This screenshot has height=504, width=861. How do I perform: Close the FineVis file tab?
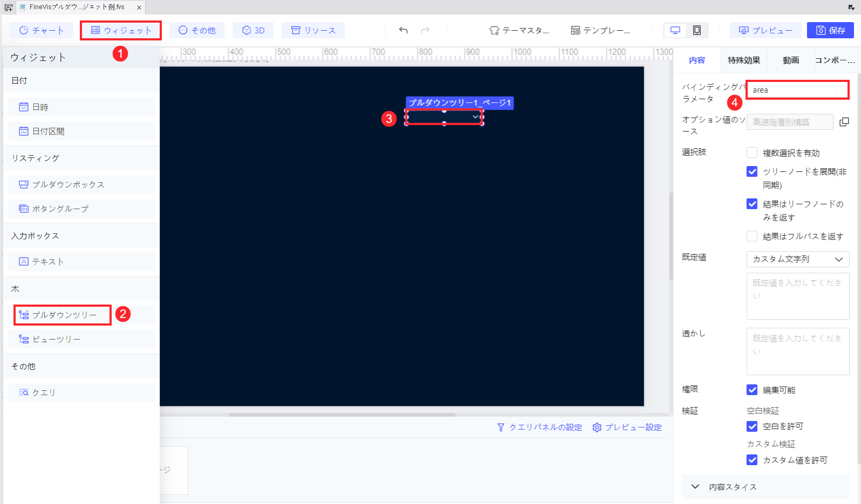(139, 8)
